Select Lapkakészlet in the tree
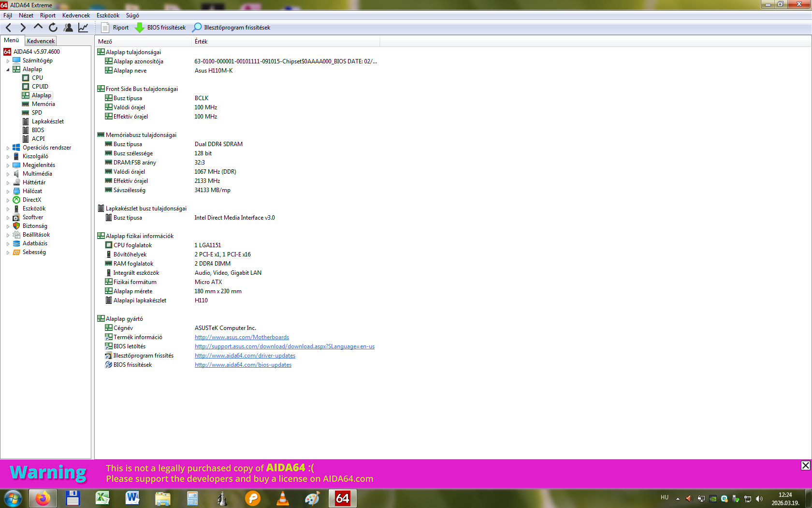This screenshot has height=508, width=812. coord(47,121)
